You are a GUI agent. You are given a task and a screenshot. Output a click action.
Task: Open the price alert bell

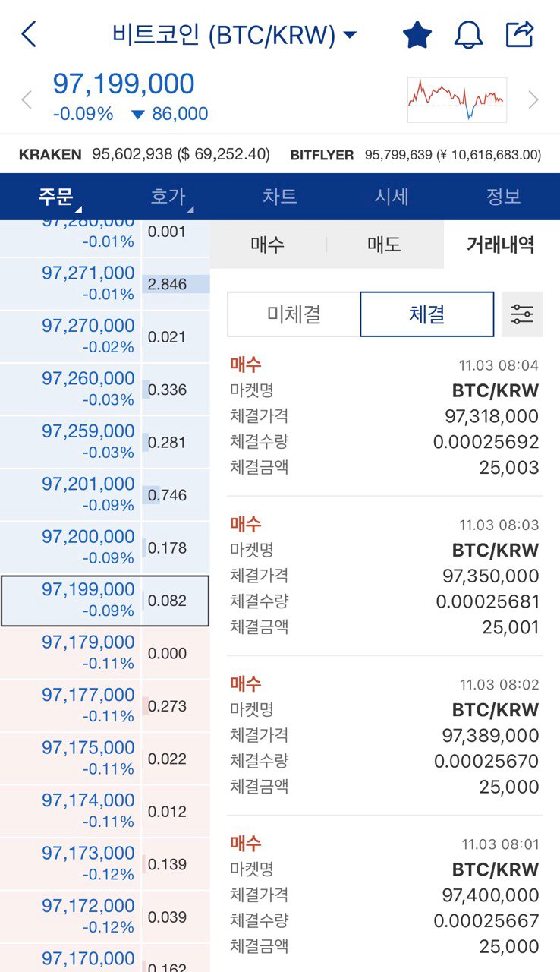coord(468,35)
